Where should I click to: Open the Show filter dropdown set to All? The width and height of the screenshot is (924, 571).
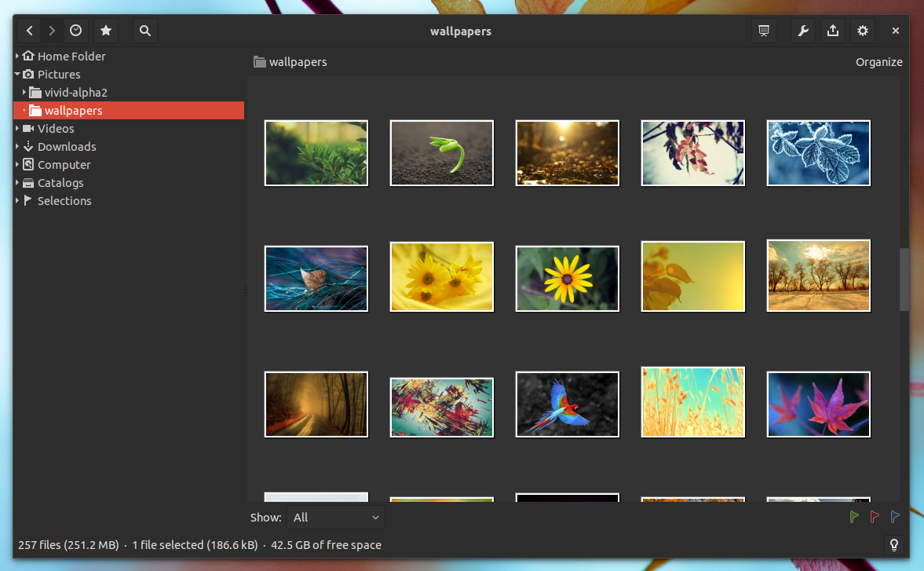(335, 517)
